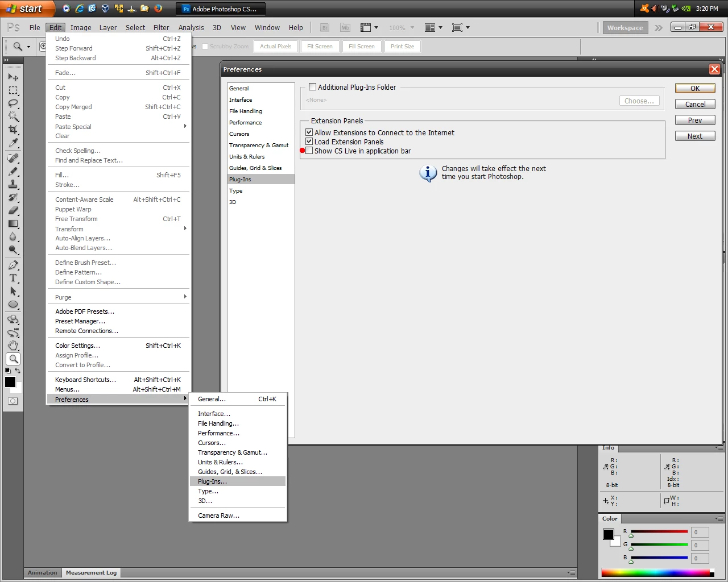
Task: Launch Bridge with the Br icon
Action: pyautogui.click(x=325, y=27)
